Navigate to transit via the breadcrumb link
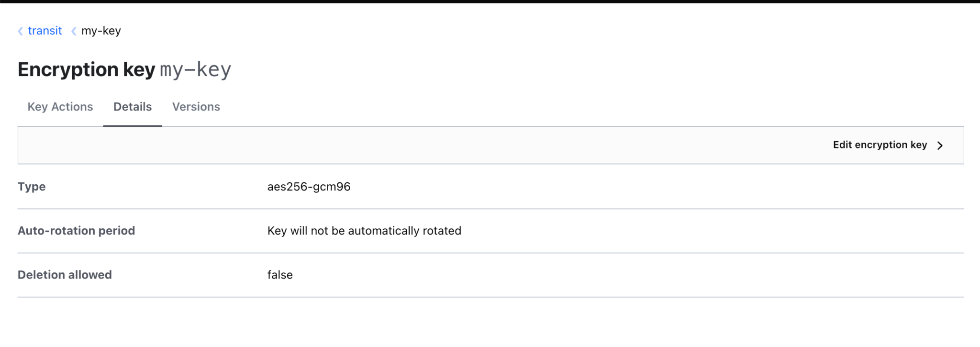The height and width of the screenshot is (347, 980). (45, 31)
